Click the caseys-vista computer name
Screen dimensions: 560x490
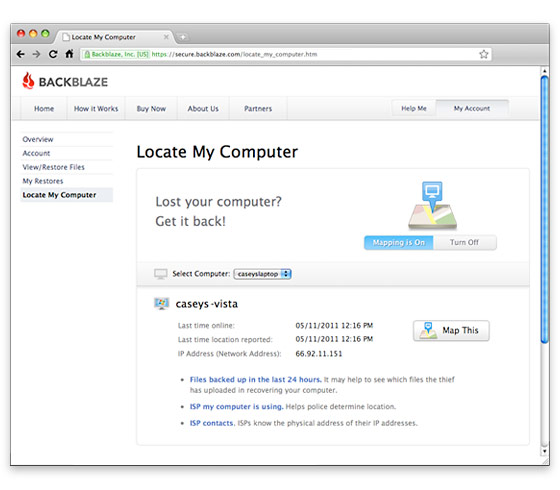207,304
